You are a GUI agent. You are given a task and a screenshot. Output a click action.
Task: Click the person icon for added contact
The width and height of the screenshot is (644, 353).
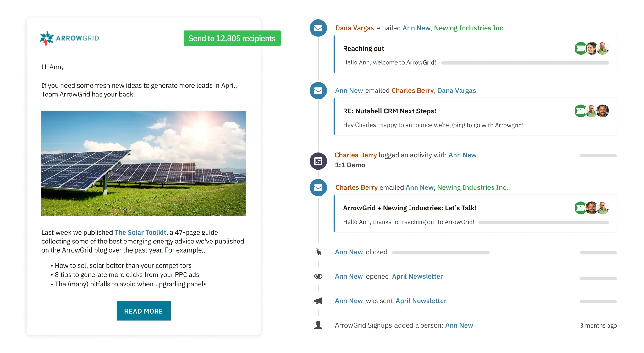click(x=318, y=325)
